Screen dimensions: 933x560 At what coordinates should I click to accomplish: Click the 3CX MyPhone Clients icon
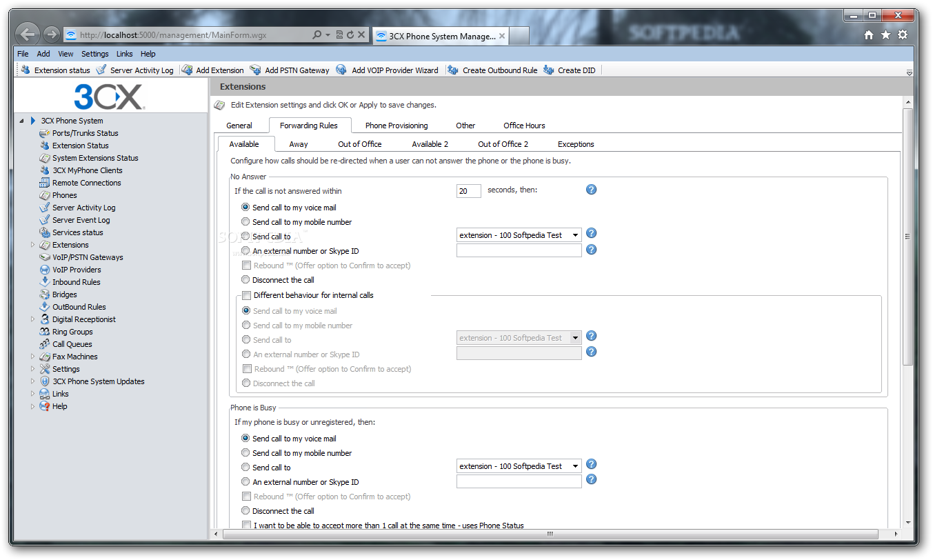point(45,170)
